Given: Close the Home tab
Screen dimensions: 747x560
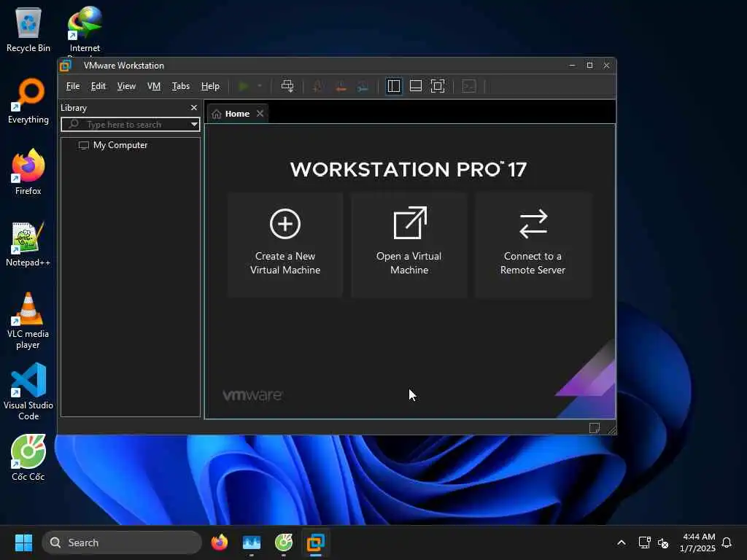Looking at the screenshot, I should [x=260, y=113].
